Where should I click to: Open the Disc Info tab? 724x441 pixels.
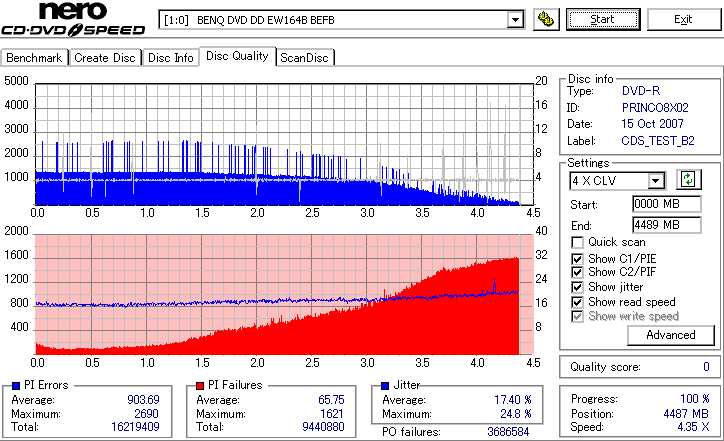point(170,58)
